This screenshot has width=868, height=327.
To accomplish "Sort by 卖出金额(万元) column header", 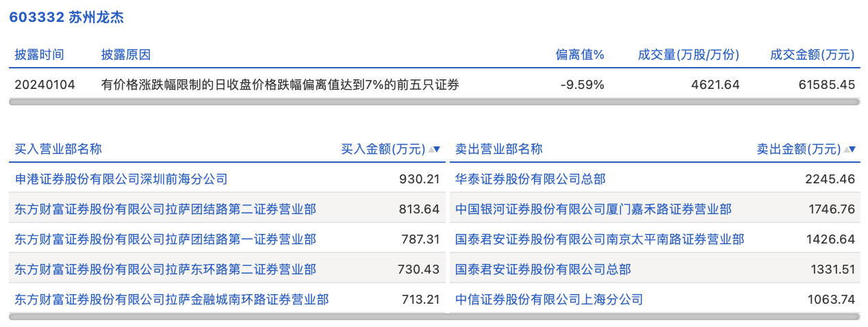I will coord(798,149).
